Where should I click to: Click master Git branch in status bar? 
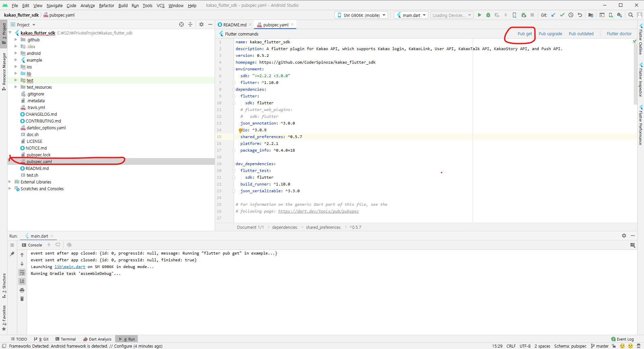(600, 346)
